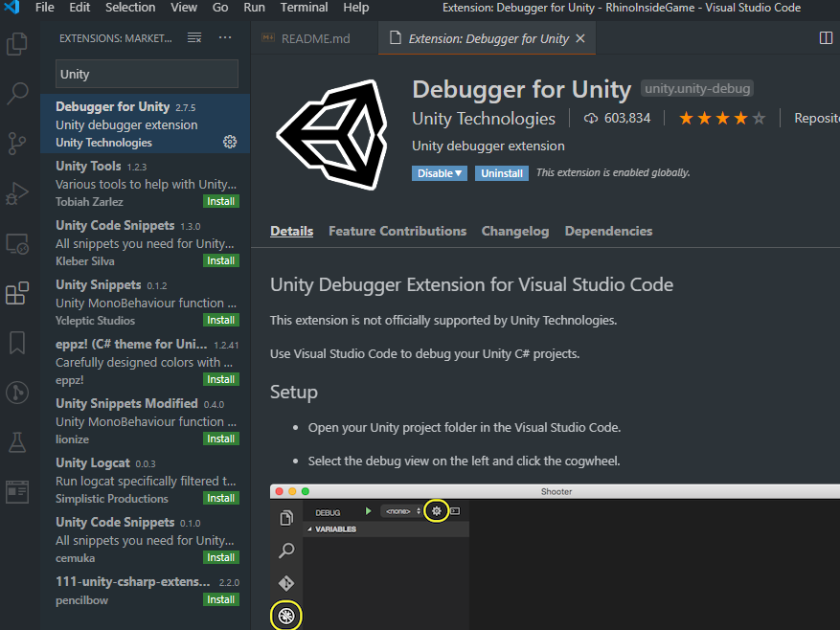
Task: Select the Dependencies tab
Action: (x=608, y=232)
